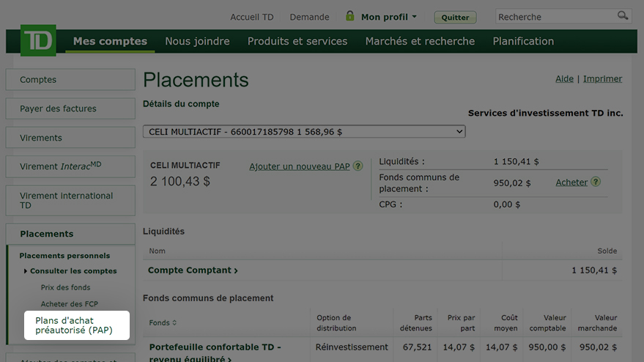Open the Nous joindre menu
Screen dimensions: 644x362
[x=197, y=41]
